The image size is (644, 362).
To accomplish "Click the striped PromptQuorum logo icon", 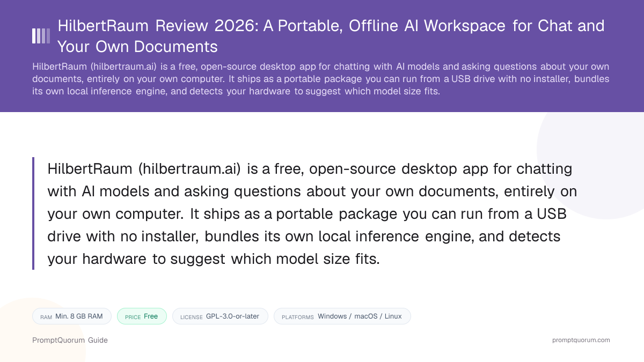I will [x=41, y=36].
